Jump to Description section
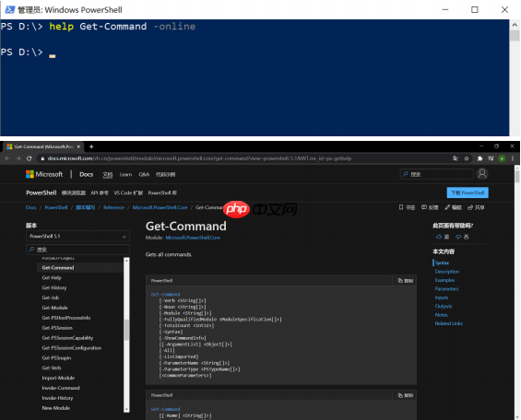 pyautogui.click(x=447, y=272)
